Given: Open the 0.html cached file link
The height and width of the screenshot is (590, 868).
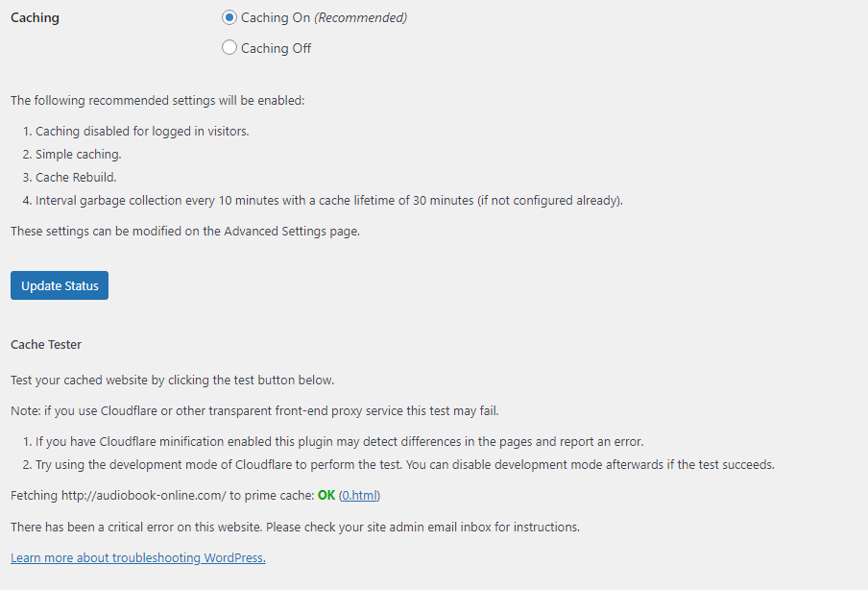Looking at the screenshot, I should 359,495.
